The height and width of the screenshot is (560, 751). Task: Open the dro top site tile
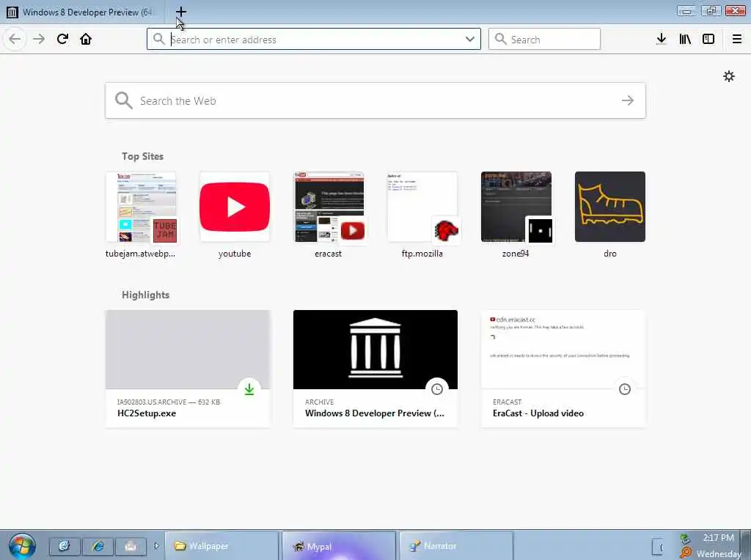[x=610, y=215]
